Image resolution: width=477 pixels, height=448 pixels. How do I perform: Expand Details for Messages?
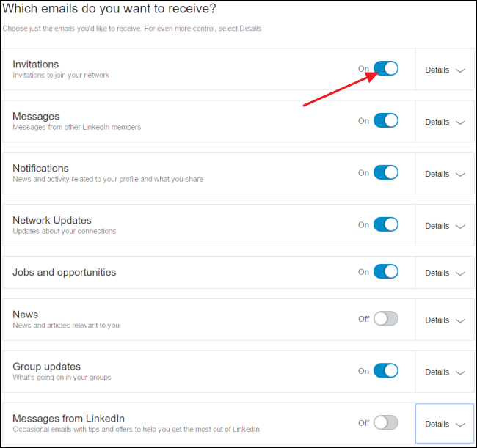click(445, 122)
